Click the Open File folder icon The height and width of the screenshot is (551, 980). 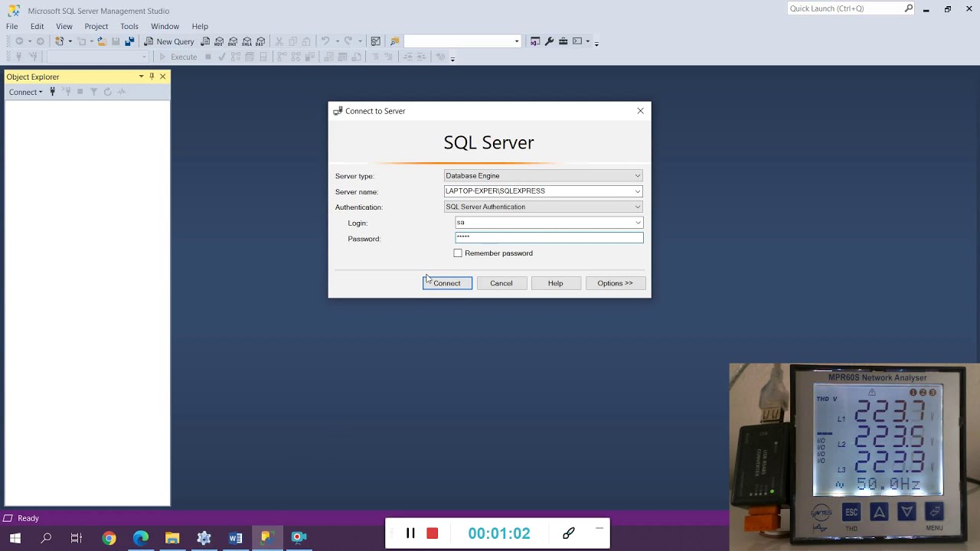pyautogui.click(x=102, y=41)
